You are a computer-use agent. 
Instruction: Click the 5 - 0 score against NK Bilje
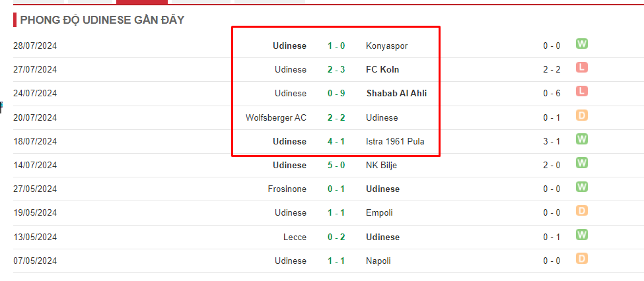point(336,166)
